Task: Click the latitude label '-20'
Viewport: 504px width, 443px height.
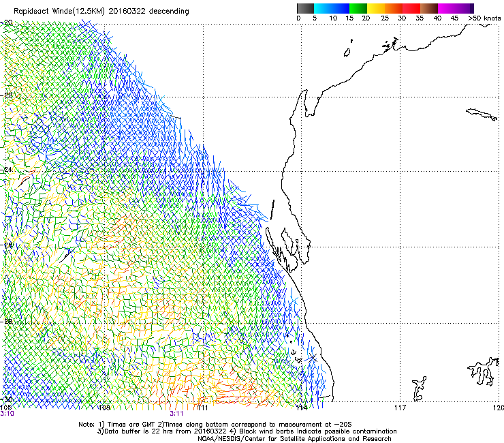Action: [6, 22]
